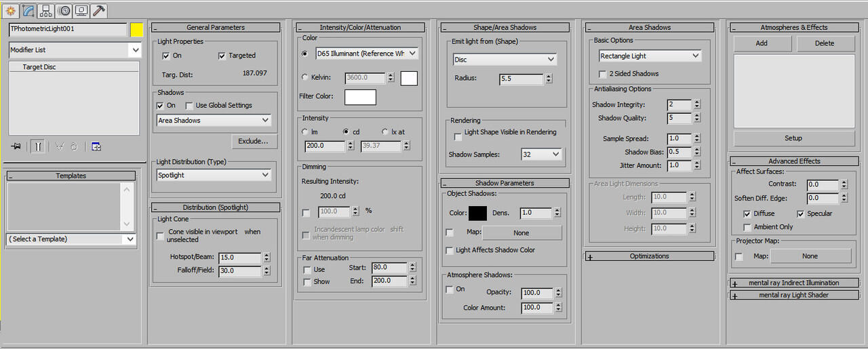The image size is (868, 349).
Task: Click the Make Unique icon
Action: point(60,146)
